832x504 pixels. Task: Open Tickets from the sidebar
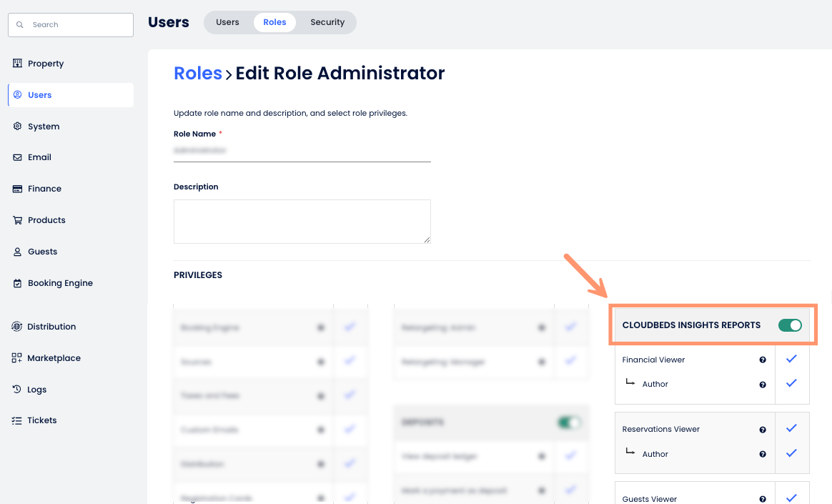pyautogui.click(x=41, y=420)
